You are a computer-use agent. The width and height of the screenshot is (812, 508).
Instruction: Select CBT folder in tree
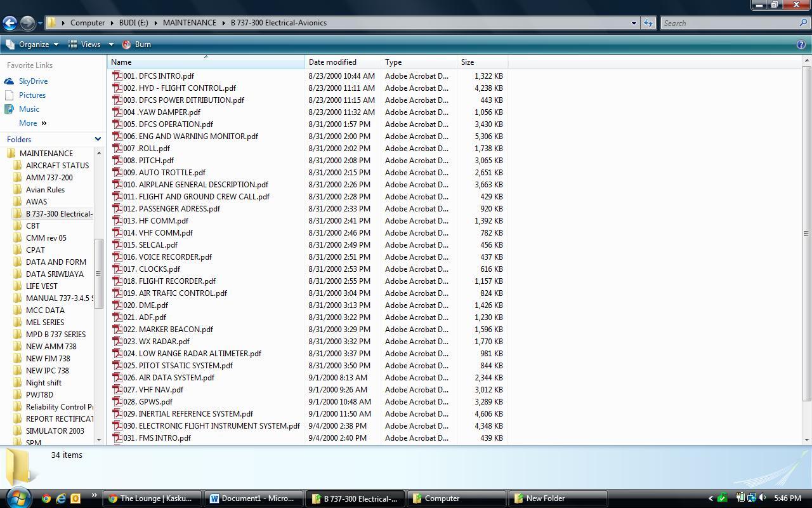click(32, 226)
